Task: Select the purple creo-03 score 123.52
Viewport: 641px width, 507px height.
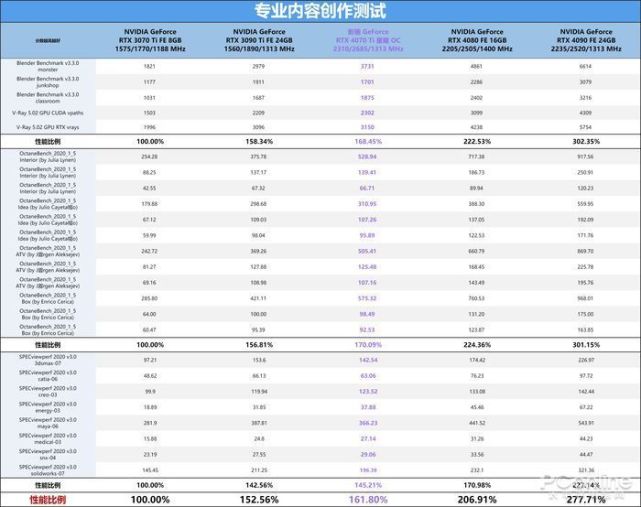Action: [x=368, y=391]
